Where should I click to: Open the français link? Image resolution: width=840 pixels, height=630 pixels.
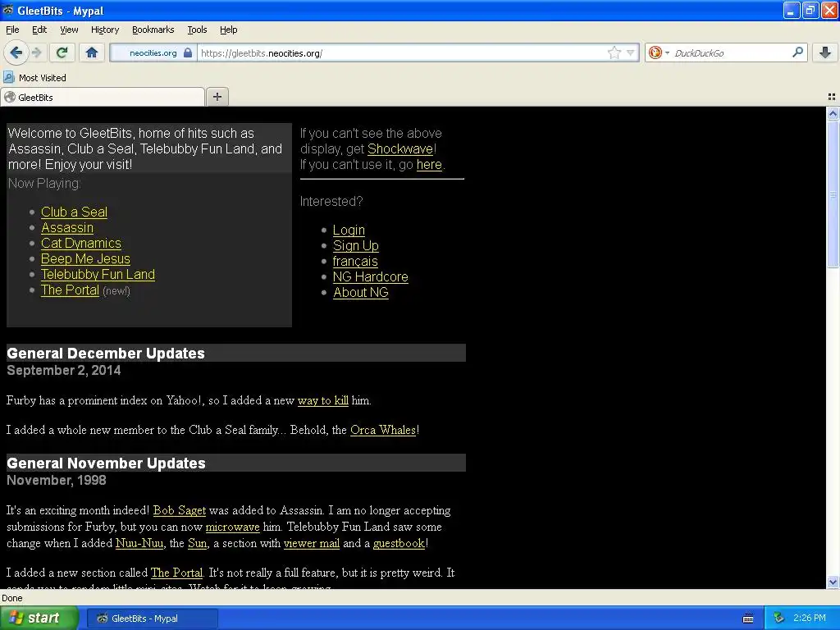click(x=355, y=261)
